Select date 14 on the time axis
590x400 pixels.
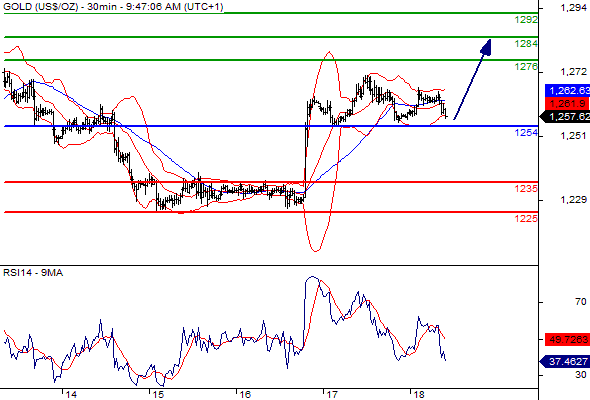pyautogui.click(x=71, y=395)
